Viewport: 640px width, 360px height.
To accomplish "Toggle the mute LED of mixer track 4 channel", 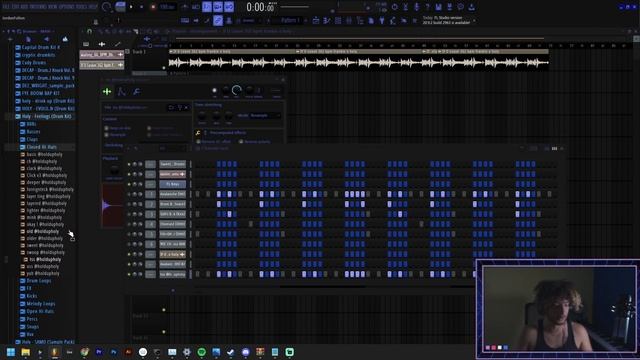I will tap(129, 224).
